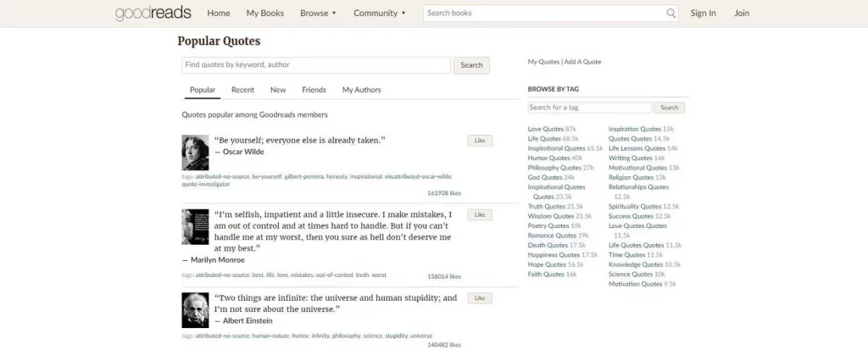
Task: Click the stupidity tag
Action: click(396, 336)
